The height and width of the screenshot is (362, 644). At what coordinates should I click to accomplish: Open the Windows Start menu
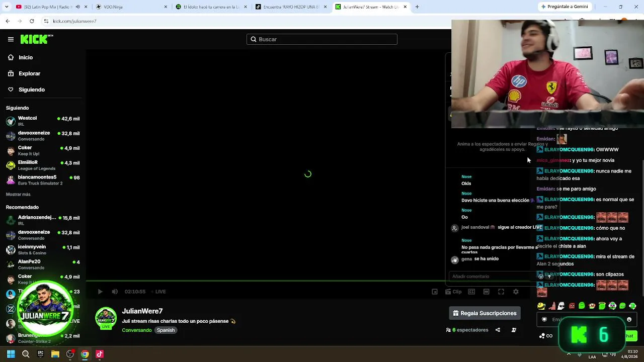pos(11,354)
